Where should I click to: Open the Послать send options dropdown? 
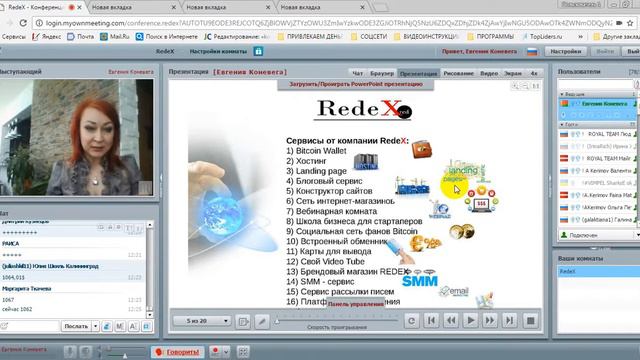(x=96, y=326)
